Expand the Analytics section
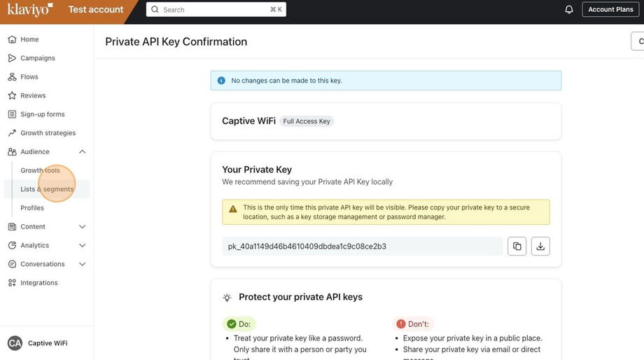This screenshot has width=644, height=360. [x=82, y=246]
